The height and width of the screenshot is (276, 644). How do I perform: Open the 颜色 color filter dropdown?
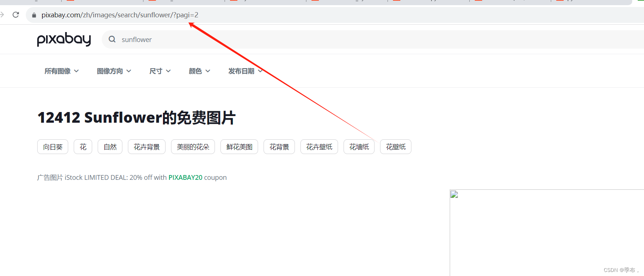199,71
